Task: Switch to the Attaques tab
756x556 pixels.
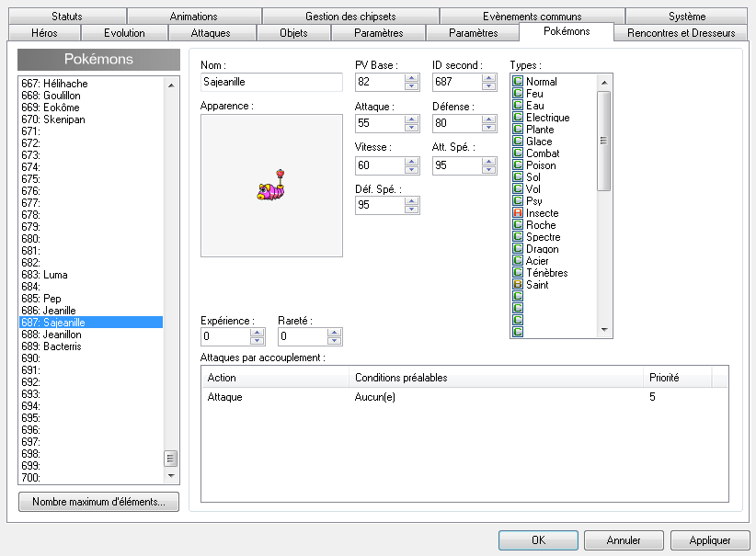Action: point(211,33)
